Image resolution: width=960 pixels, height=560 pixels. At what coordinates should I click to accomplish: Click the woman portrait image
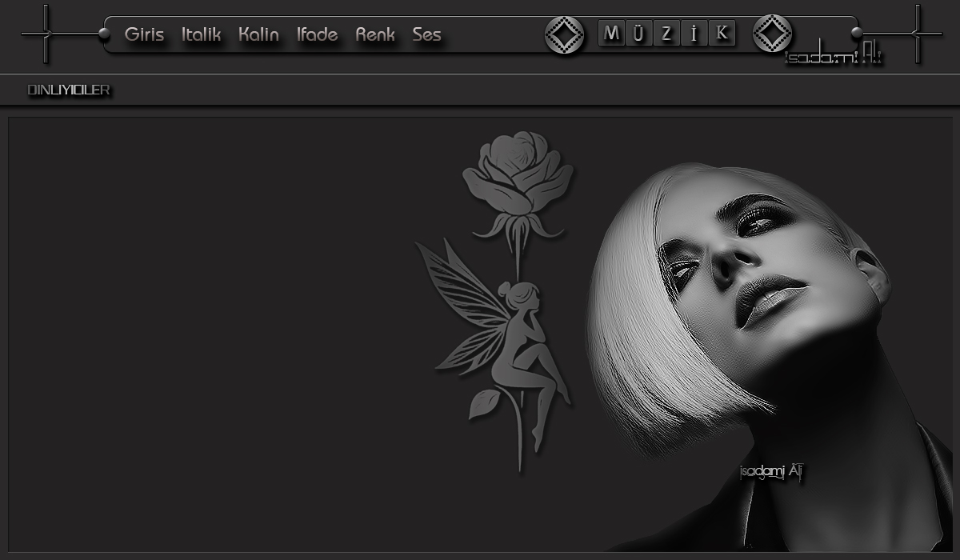[768, 357]
